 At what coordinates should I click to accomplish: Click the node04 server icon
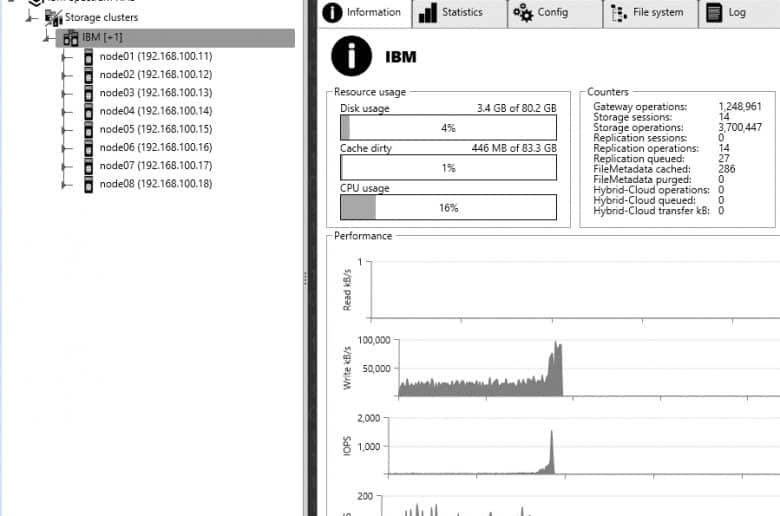pyautogui.click(x=89, y=111)
